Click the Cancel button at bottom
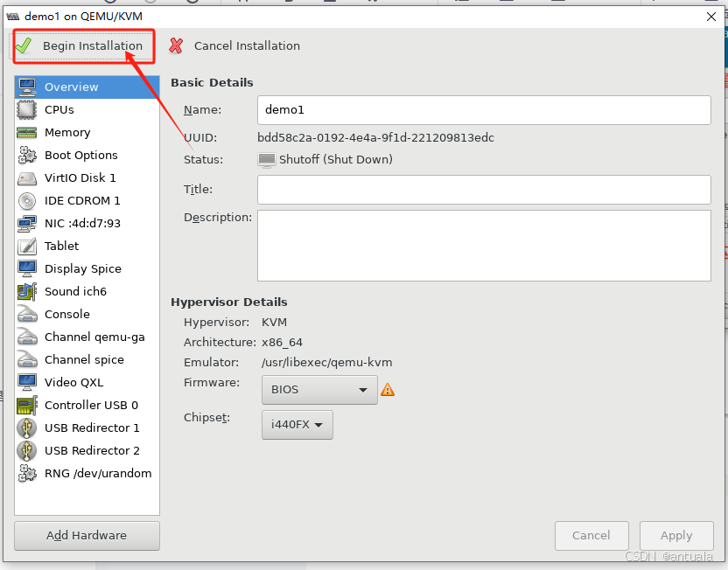 point(591,536)
